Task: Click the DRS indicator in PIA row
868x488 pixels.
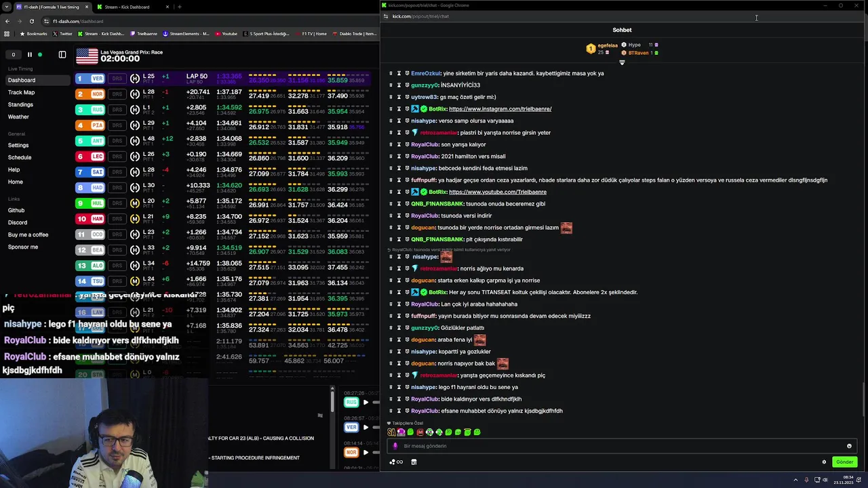Action: (117, 125)
